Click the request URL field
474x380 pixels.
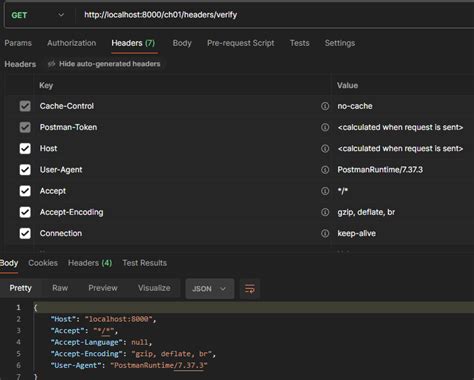point(273,15)
